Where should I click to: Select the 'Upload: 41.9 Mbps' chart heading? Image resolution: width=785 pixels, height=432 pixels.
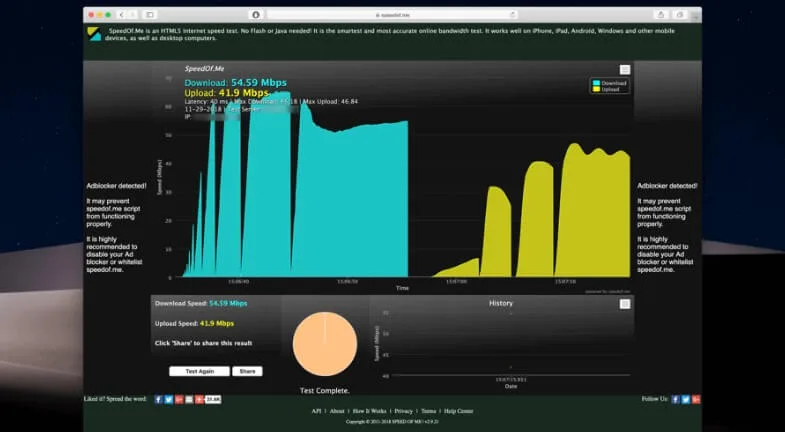click(x=227, y=93)
